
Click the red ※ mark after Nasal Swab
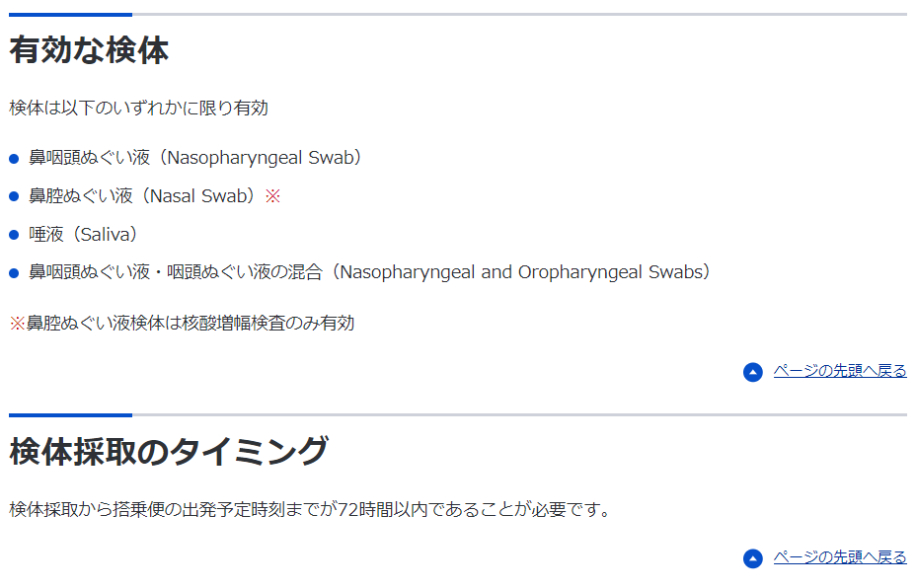tap(272, 196)
